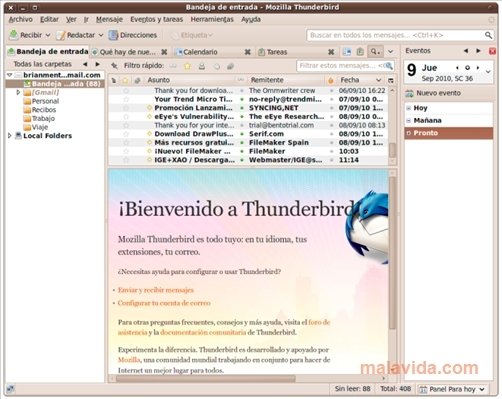
Task: Open the Serif.com Download DrawPlus email
Action: click(248, 134)
